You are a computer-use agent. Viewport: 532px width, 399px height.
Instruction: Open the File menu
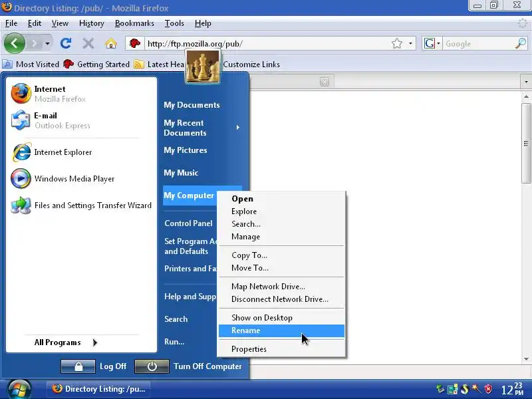point(11,23)
